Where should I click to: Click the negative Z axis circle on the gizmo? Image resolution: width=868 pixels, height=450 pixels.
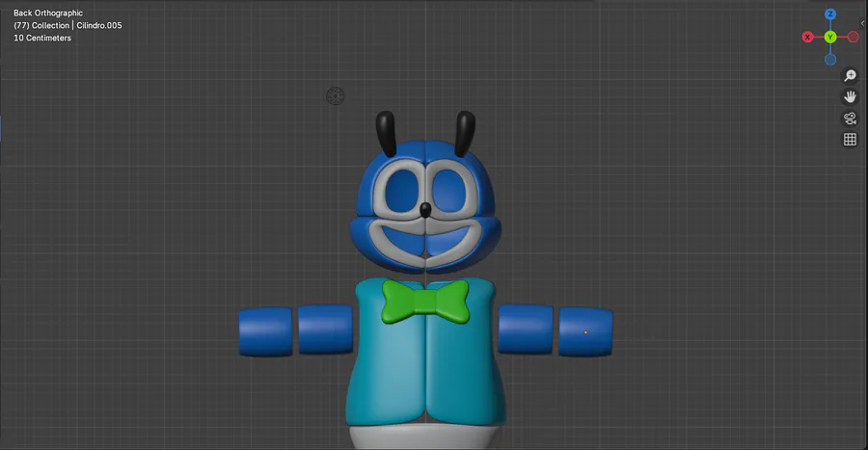(830, 60)
